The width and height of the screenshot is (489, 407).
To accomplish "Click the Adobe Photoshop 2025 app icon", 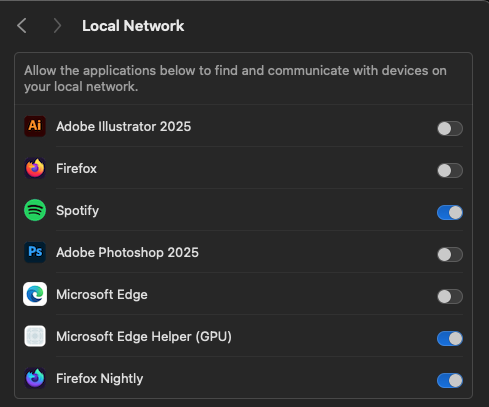I will [35, 252].
